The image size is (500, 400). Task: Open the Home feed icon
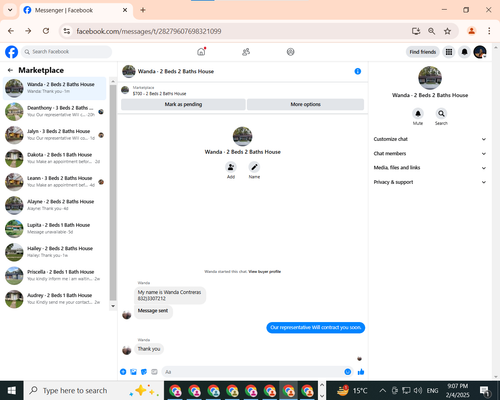201,52
